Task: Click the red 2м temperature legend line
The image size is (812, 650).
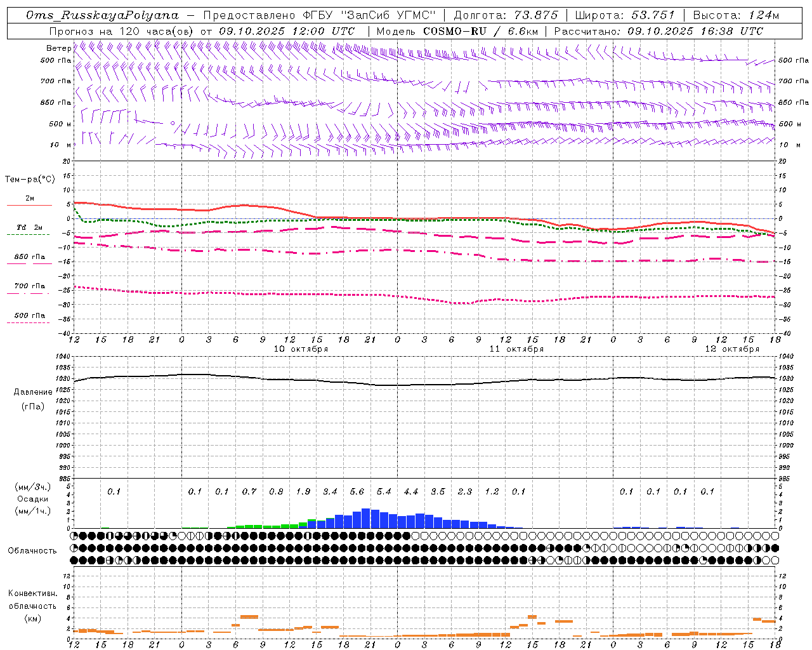Action: pos(29,205)
